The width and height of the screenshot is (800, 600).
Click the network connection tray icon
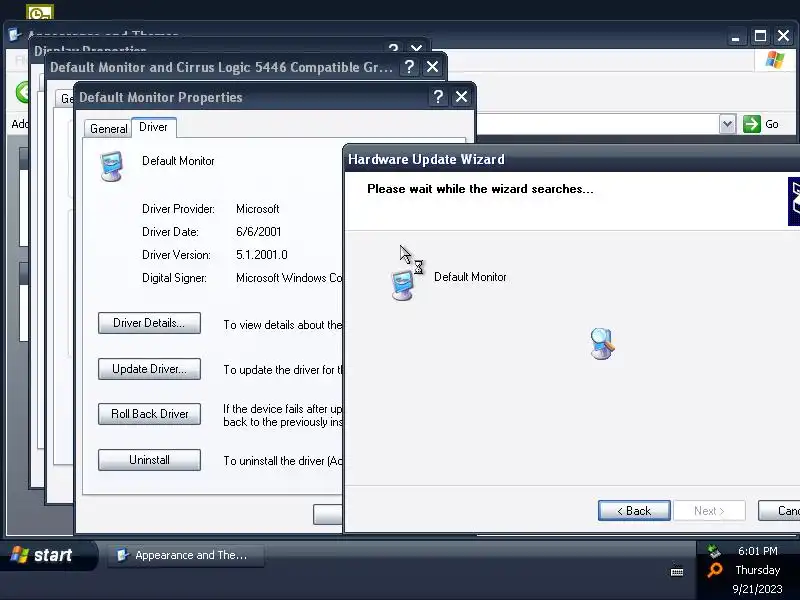[714, 551]
